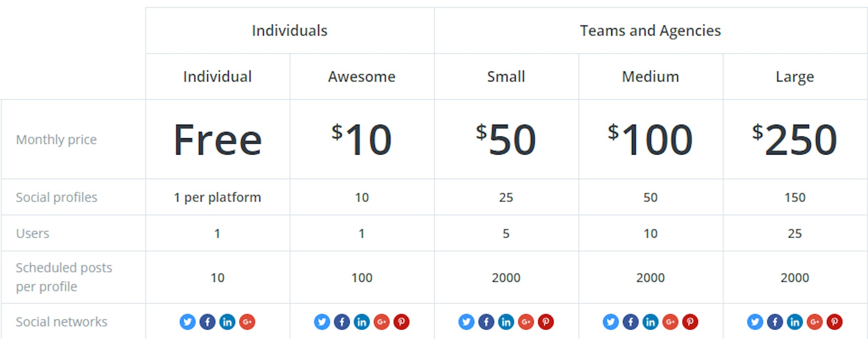Click the Pinterest icon in Small column

click(x=546, y=322)
